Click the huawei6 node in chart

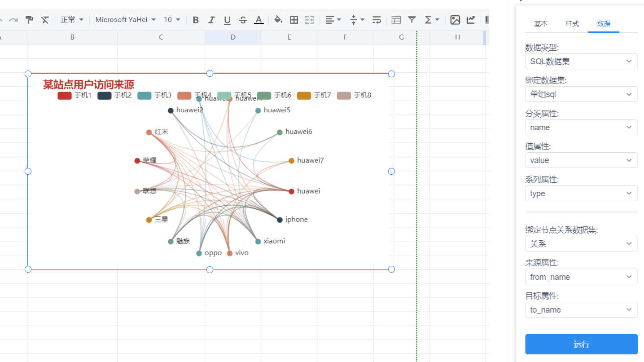[x=280, y=132]
